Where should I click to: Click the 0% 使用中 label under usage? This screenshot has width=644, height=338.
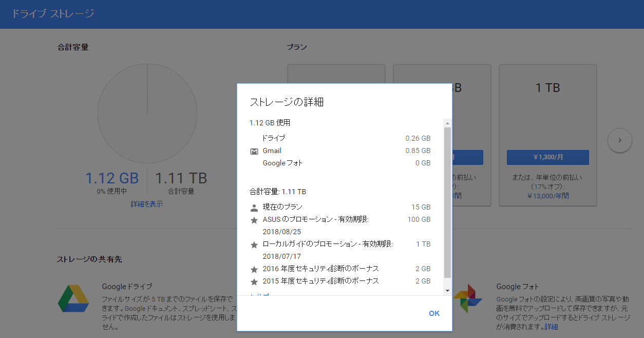[x=112, y=191]
